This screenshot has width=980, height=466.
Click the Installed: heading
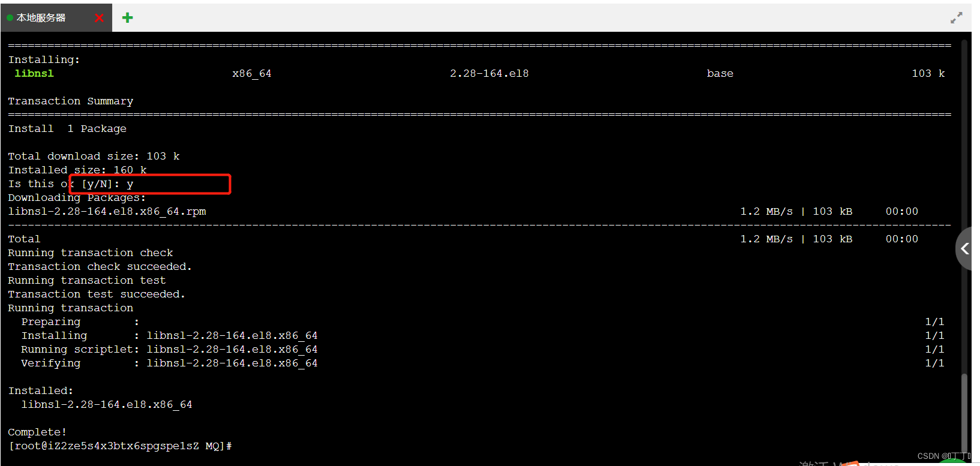coord(41,390)
